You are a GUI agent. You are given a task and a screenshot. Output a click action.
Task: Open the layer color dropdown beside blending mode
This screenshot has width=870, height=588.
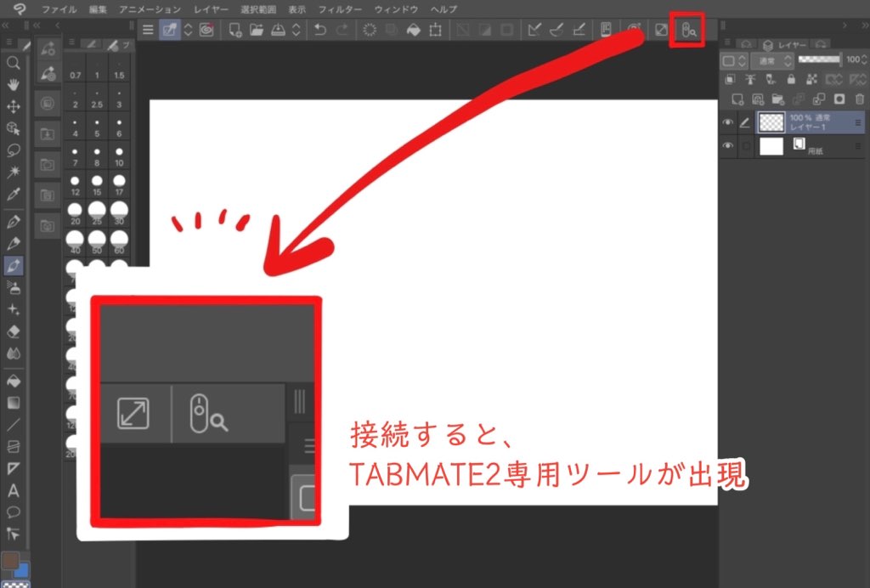(x=734, y=60)
